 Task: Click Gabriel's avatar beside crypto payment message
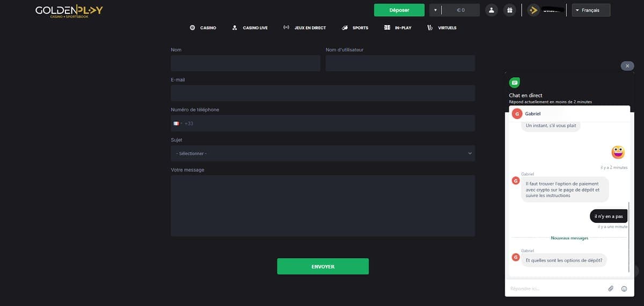[x=516, y=181]
